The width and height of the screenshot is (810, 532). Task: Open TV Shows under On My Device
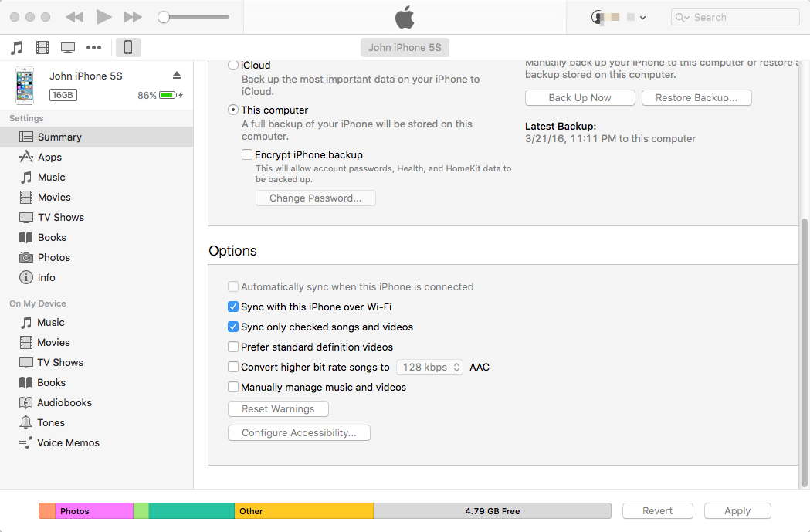click(97, 363)
